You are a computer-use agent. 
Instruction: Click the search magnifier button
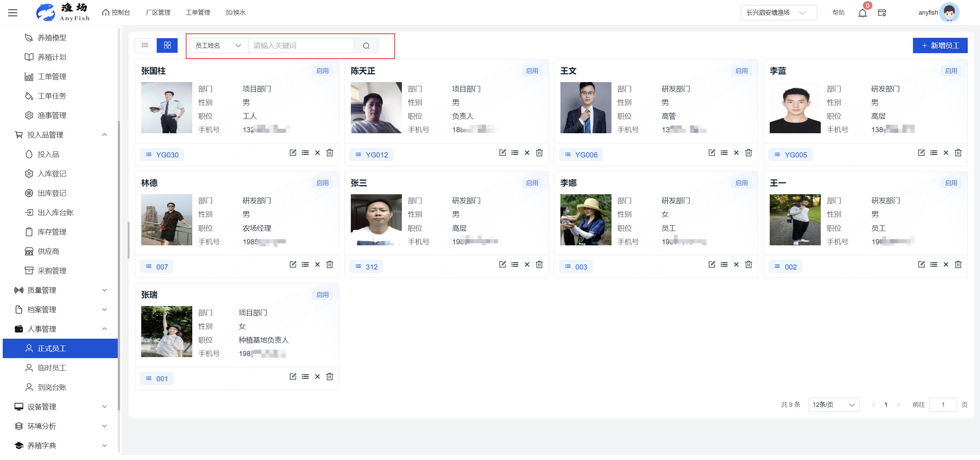click(366, 46)
